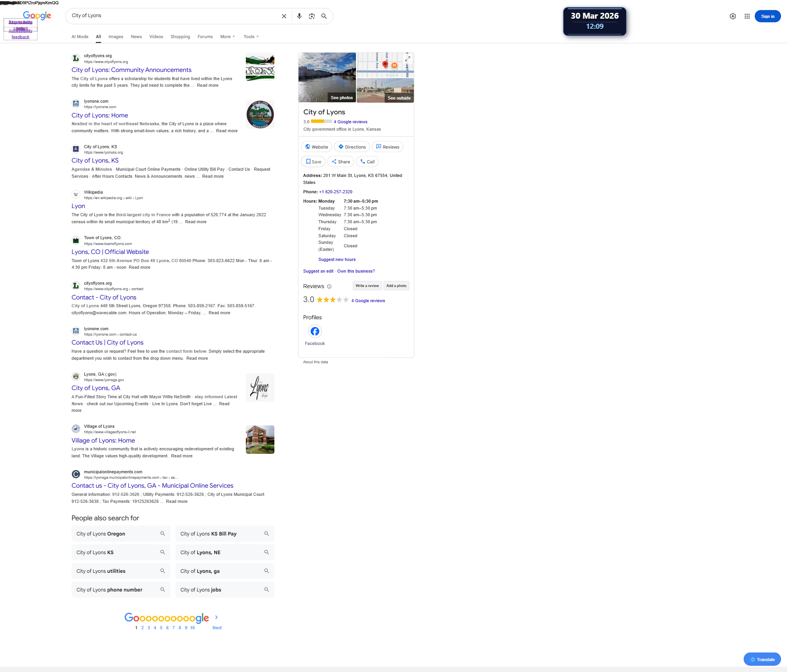The height and width of the screenshot is (672, 792).
Task: Click the voice search microphone icon
Action: (x=299, y=16)
